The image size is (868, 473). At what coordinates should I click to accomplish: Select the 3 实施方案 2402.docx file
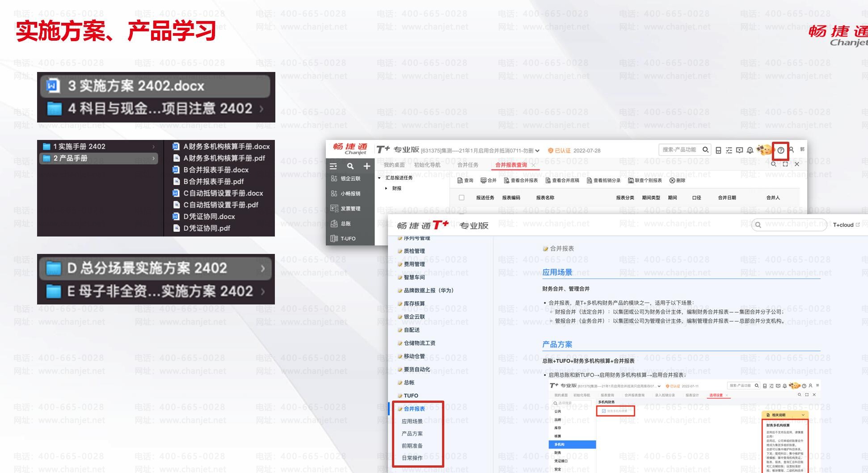tap(155, 86)
